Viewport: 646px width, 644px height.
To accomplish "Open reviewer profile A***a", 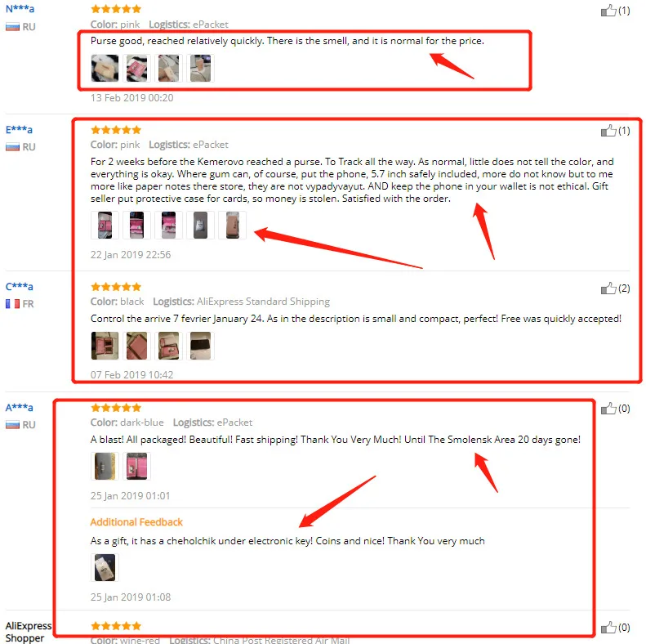I will 20,407.
